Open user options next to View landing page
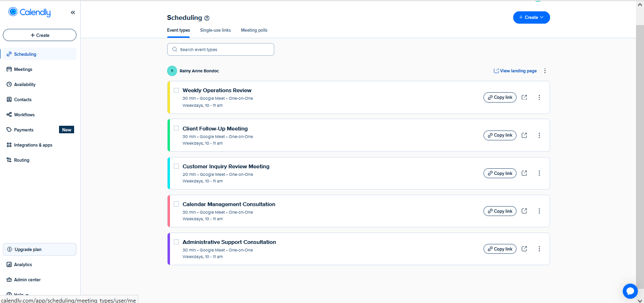The image size is (644, 303). [545, 71]
